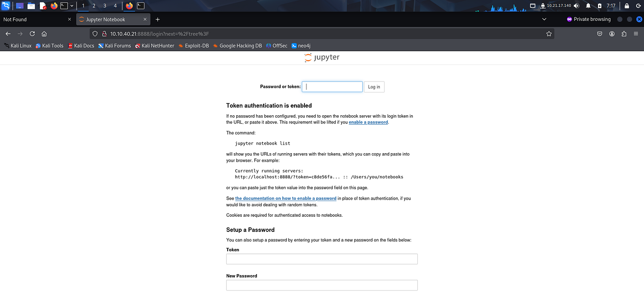Open the list-all-tabs chevron

pos(544,19)
